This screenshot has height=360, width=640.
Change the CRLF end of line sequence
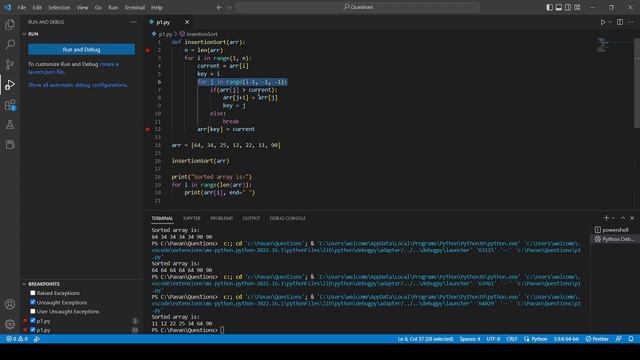512,339
